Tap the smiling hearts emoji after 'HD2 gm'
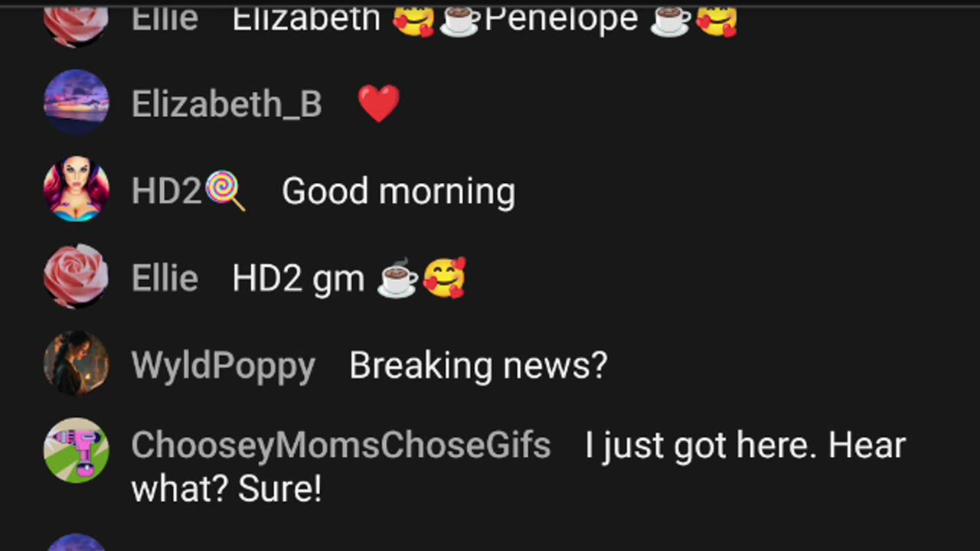This screenshot has height=551, width=980. tap(445, 278)
